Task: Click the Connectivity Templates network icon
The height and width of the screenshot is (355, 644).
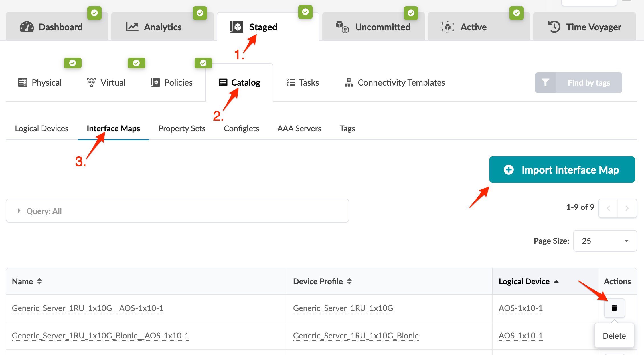Action: coord(349,83)
